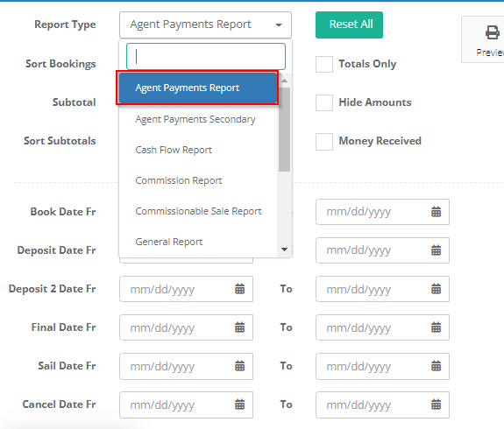Open calendar icon in Cancel Date Fr

[240, 404]
